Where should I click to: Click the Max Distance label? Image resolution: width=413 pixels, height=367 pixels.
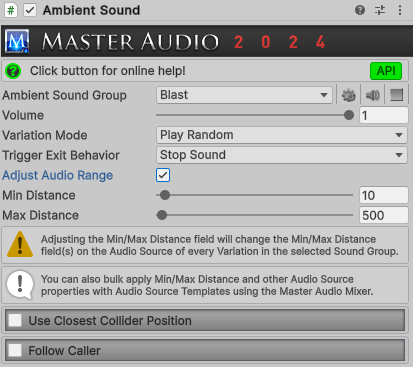click(40, 215)
